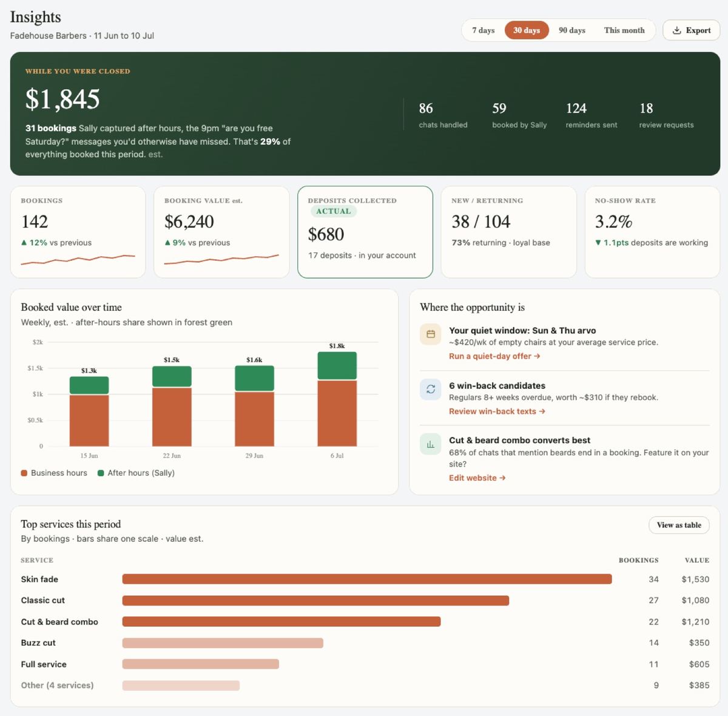Click the orange Business hours legend dot
The image size is (728, 716).
[x=24, y=473]
